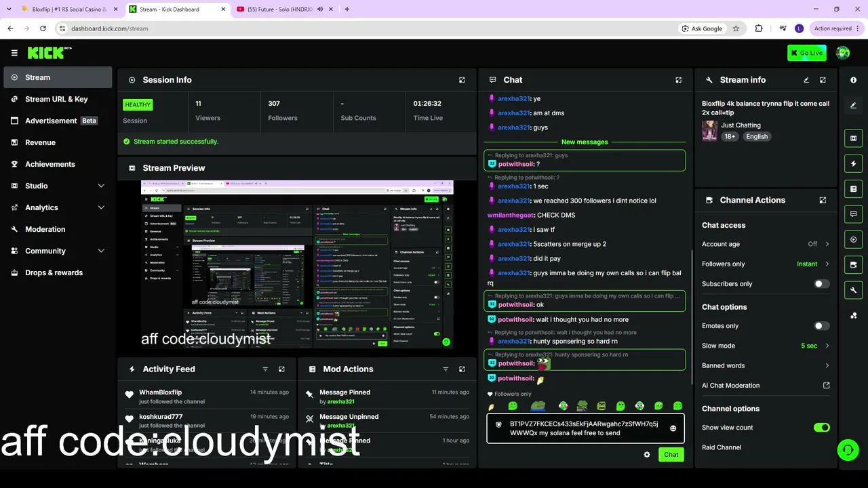Expand the Stream info panel
The width and height of the screenshot is (868, 488).
coord(823,80)
